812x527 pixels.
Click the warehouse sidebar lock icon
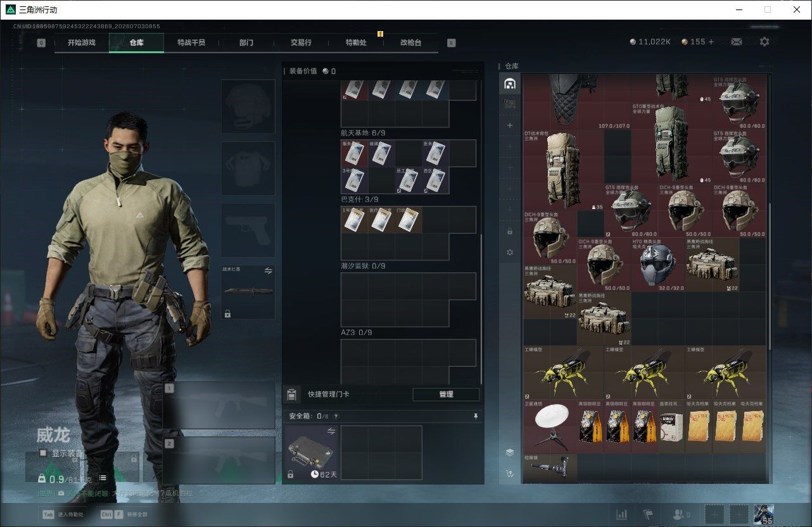510,231
